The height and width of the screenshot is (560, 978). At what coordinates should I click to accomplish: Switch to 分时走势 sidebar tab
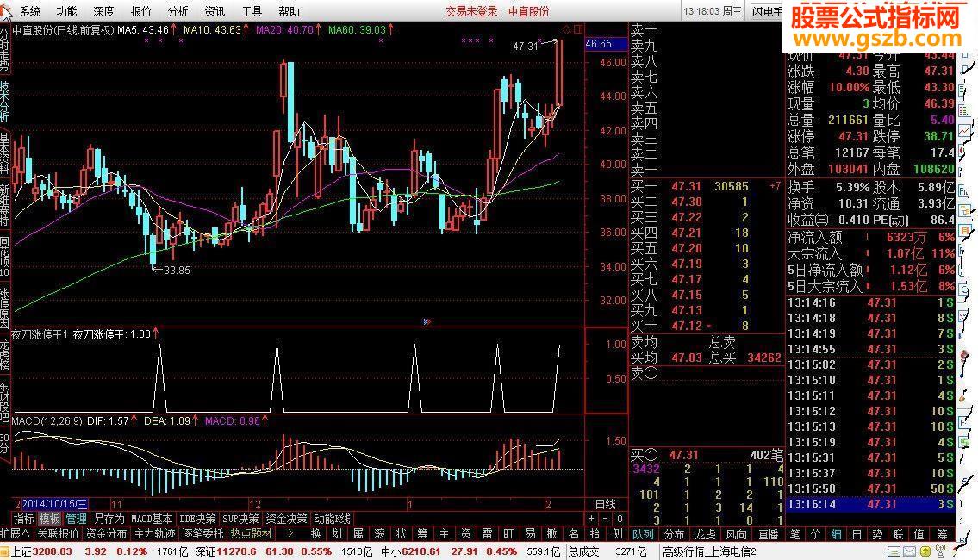[x=5, y=50]
